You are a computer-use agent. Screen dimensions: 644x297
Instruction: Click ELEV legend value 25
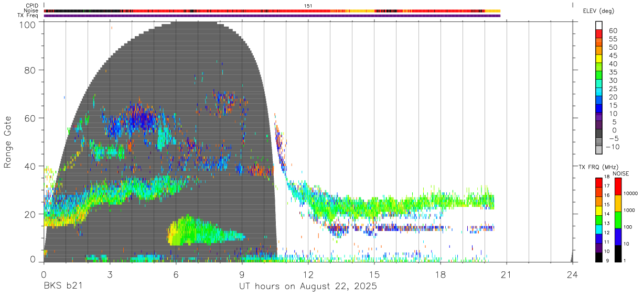613,89
